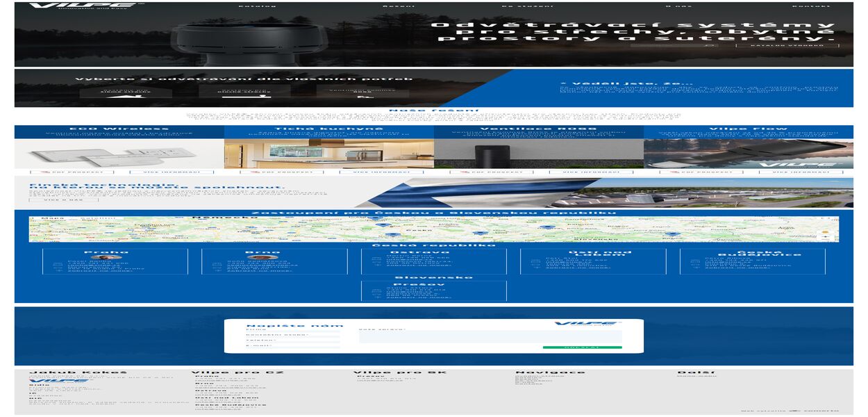Open the Ventilace ROSS product image
The width and height of the screenshot is (868, 417).
pyautogui.click(x=539, y=154)
